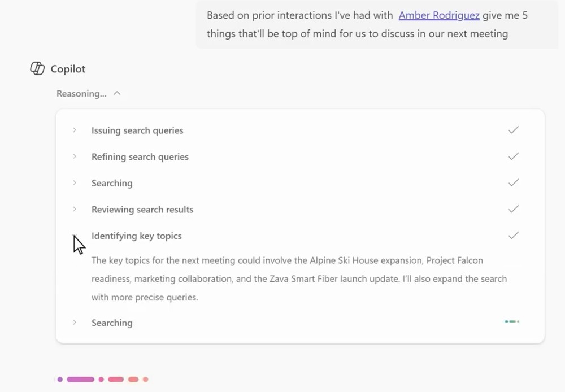Expand the last in-progress Searching step

point(75,322)
